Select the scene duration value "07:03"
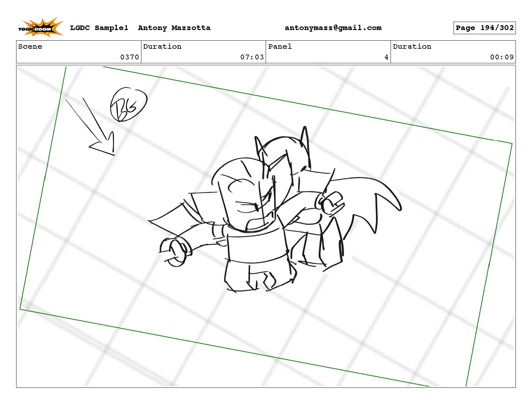This screenshot has height=412, width=532. [252, 57]
